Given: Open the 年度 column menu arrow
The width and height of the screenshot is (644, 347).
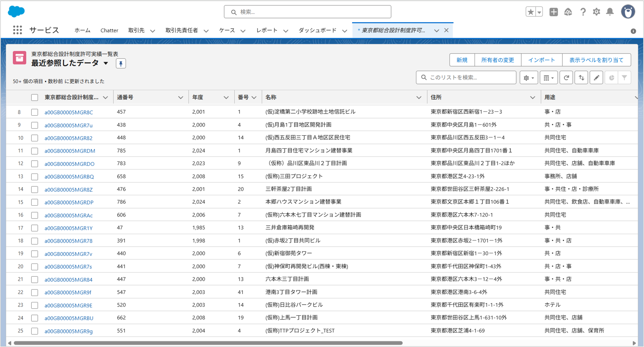Looking at the screenshot, I should (226, 98).
